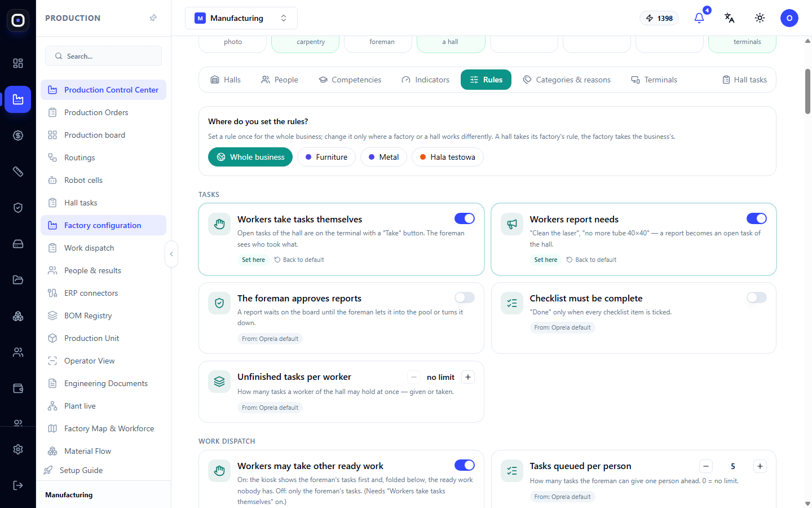Screen dimensions: 812x508
Task: Open the wallet icon in left rail
Action: (x=18, y=388)
